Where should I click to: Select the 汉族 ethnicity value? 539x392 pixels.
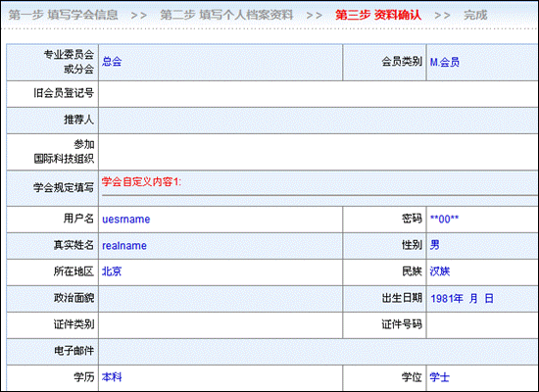(x=440, y=271)
